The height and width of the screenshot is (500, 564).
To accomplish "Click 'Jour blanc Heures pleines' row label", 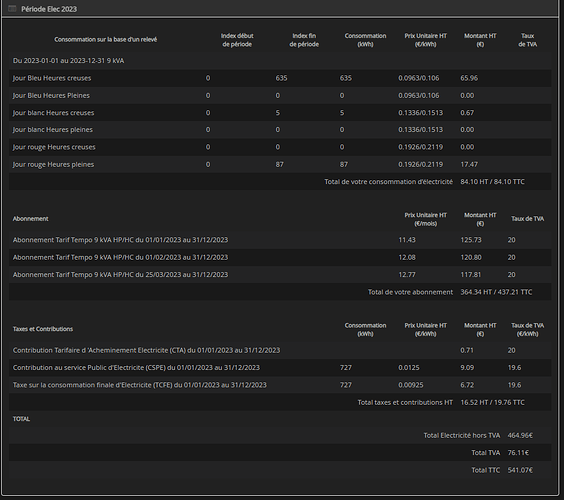I will point(53,129).
